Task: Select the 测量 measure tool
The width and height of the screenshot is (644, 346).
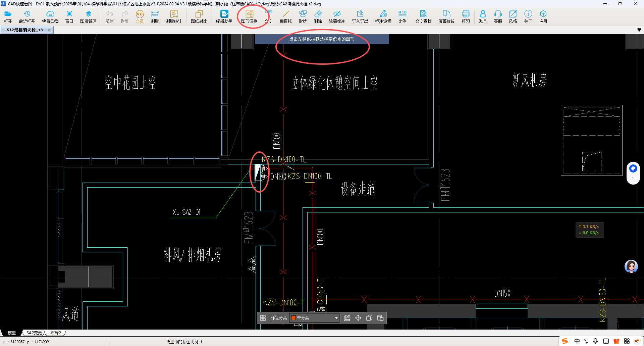Action: pyautogui.click(x=155, y=16)
